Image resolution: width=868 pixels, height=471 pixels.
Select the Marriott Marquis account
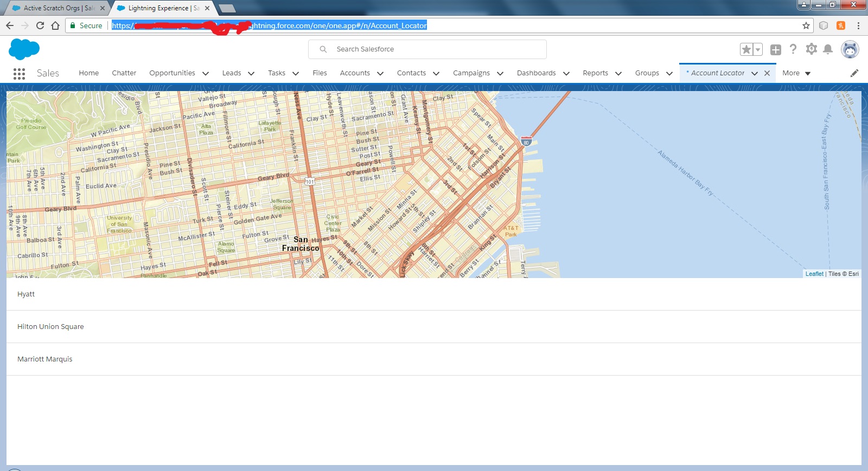[x=434, y=359]
